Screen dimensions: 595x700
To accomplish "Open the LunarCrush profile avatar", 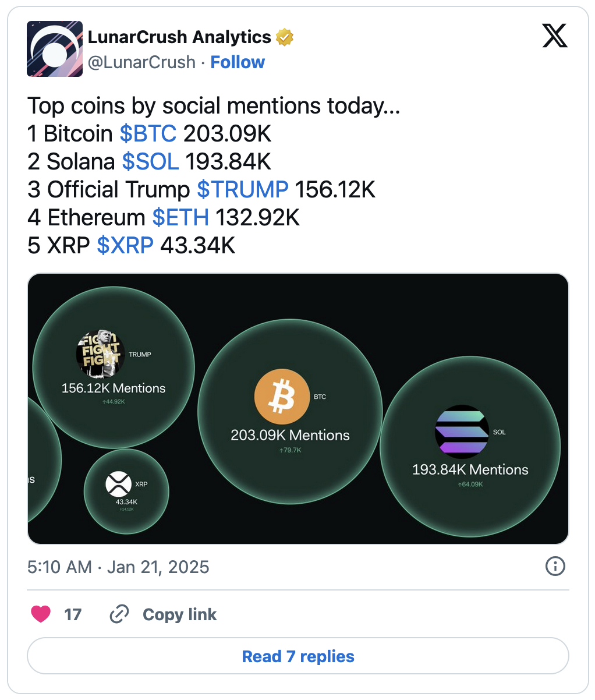I will click(x=55, y=50).
